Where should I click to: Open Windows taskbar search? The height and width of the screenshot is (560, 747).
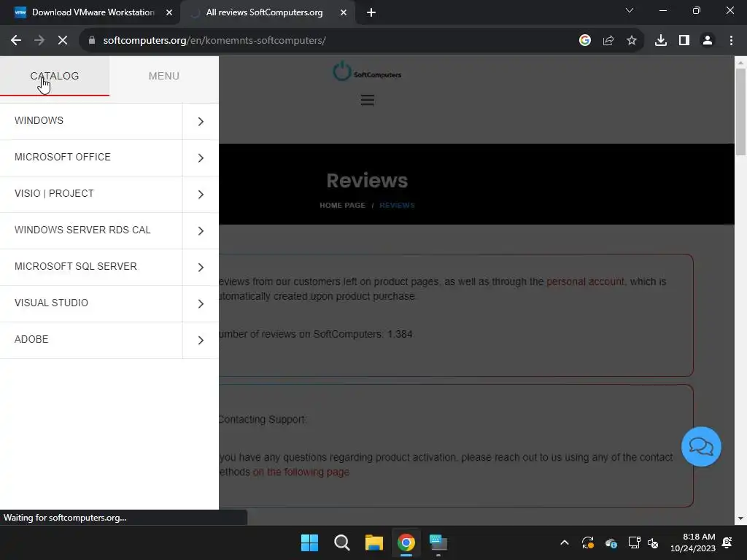[342, 542]
